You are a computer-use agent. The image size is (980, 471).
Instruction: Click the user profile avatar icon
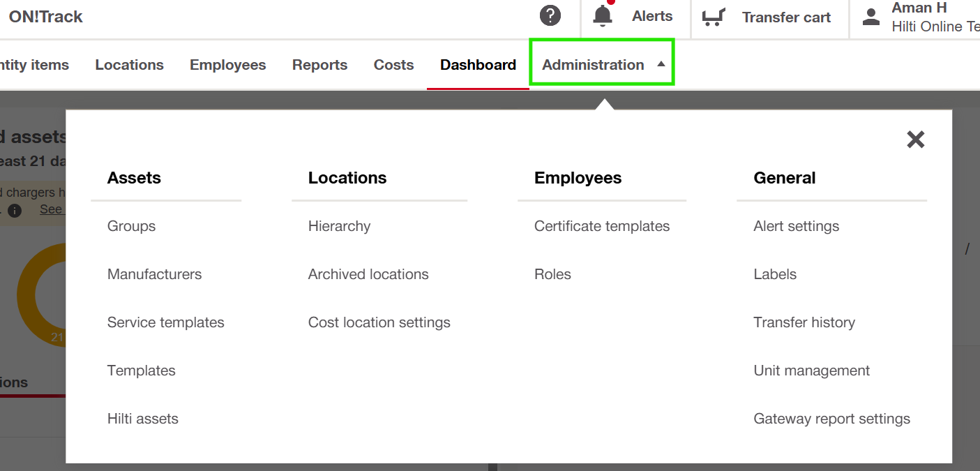point(871,17)
